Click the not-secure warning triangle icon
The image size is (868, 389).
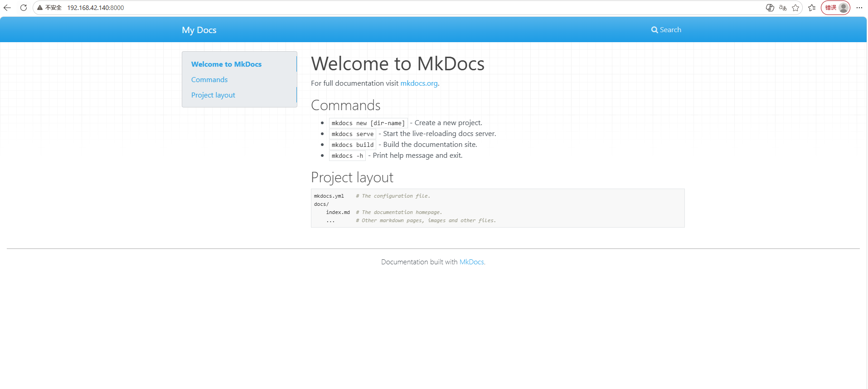pyautogui.click(x=40, y=8)
